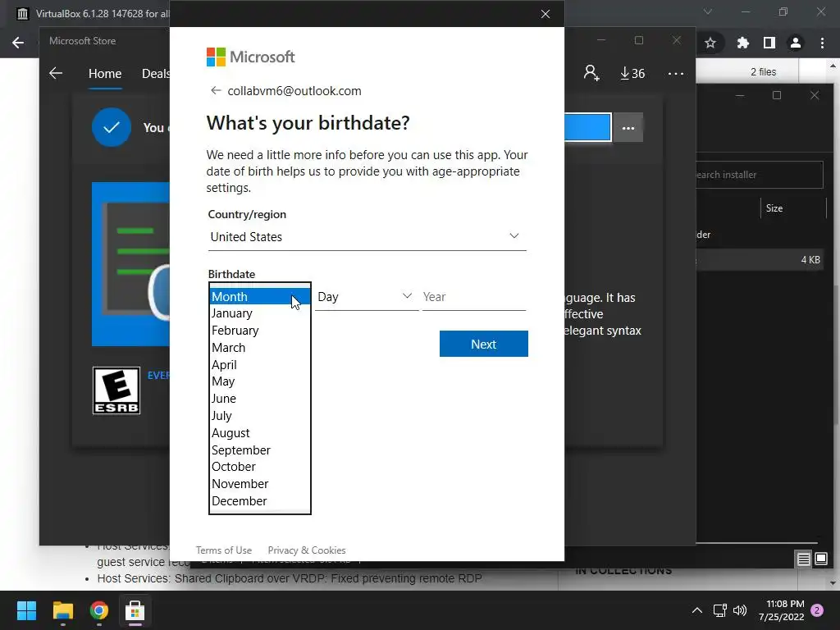840x630 pixels.
Task: Bookmark this page with Chrome's star icon
Action: 710,43
